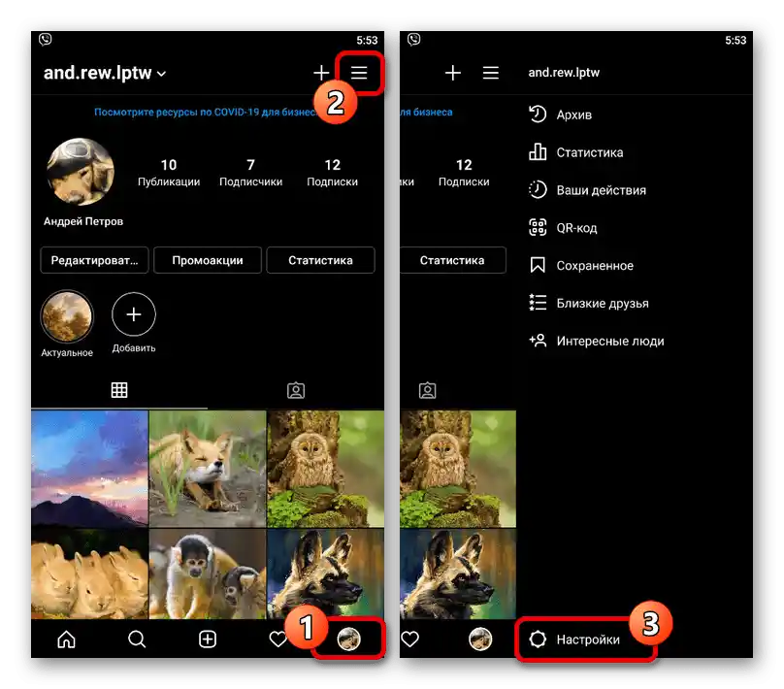Close side menu via hamburger icon in right screen
This screenshot has width=784, height=689.
491,73
